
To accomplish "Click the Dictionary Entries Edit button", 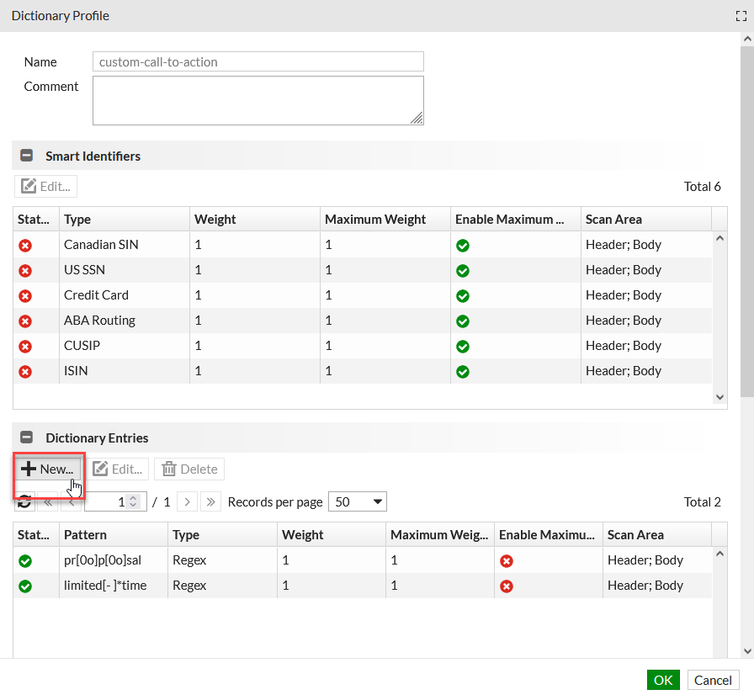I will 117,469.
